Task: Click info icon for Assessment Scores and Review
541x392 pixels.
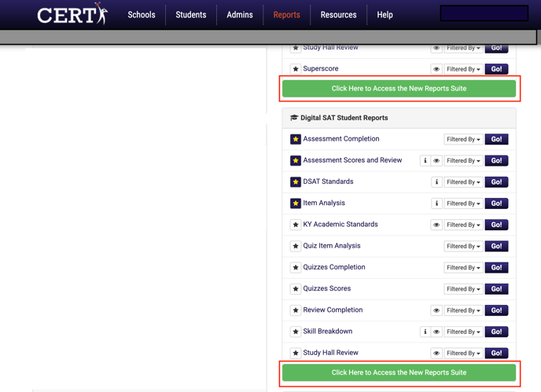Action: click(425, 161)
